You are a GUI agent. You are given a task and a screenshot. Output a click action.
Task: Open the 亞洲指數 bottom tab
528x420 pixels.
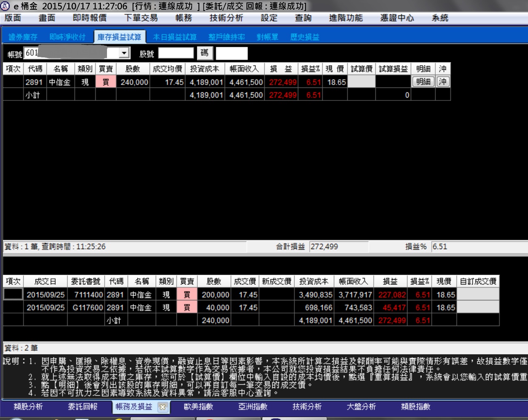click(253, 407)
